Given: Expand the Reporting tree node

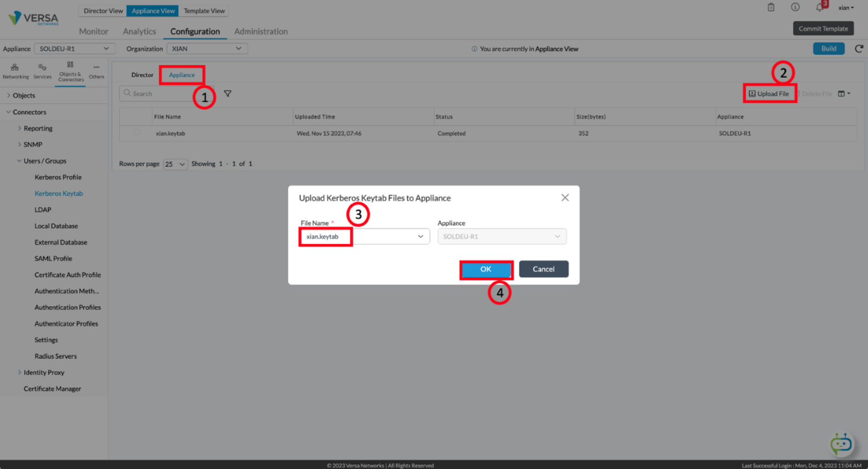Looking at the screenshot, I should pos(19,128).
